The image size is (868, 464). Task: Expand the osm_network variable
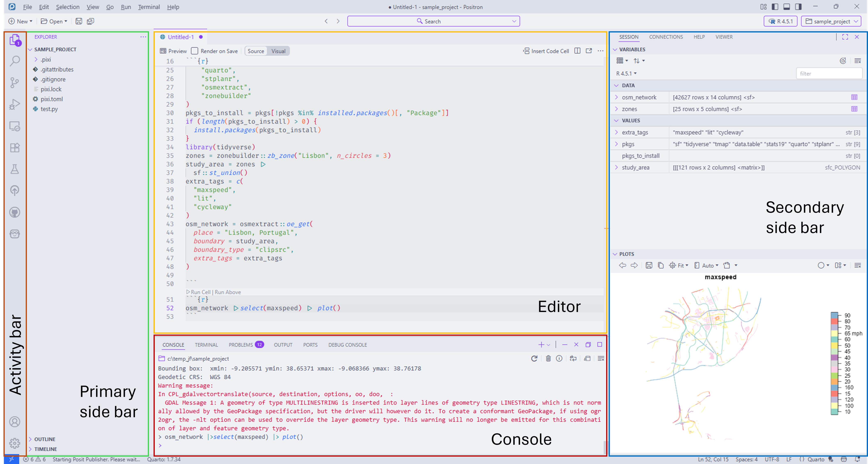pos(616,97)
